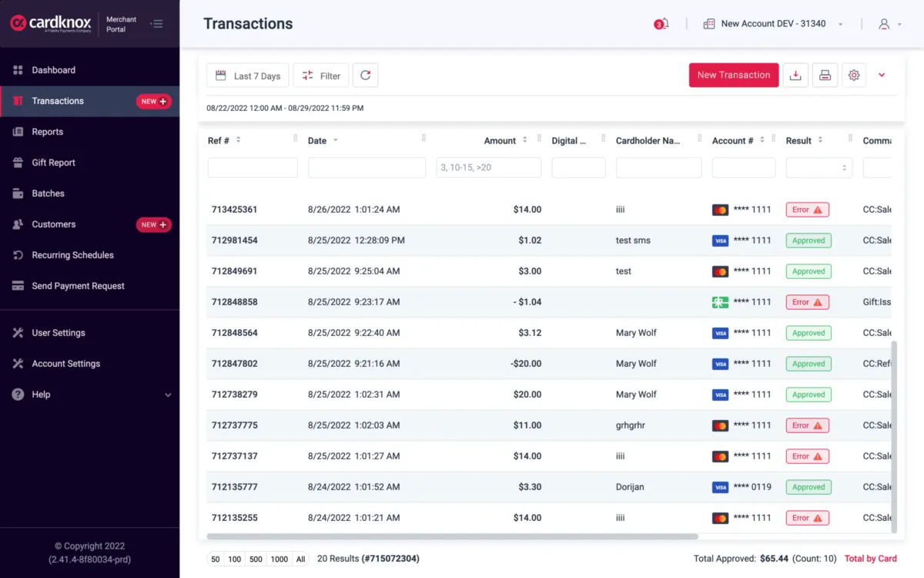This screenshot has width=924, height=578.
Task: Click the Cardholder Name filter field
Action: click(x=659, y=168)
